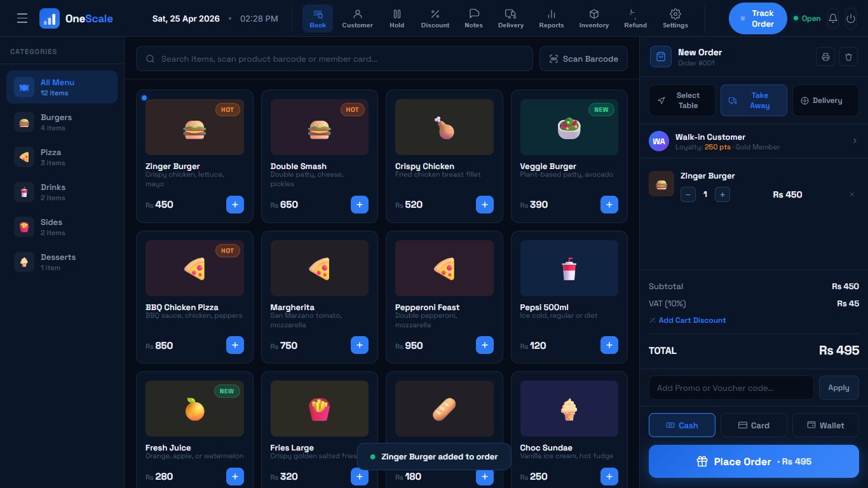Select Cash payment method
Viewport: 868px width, 488px height.
(682, 425)
